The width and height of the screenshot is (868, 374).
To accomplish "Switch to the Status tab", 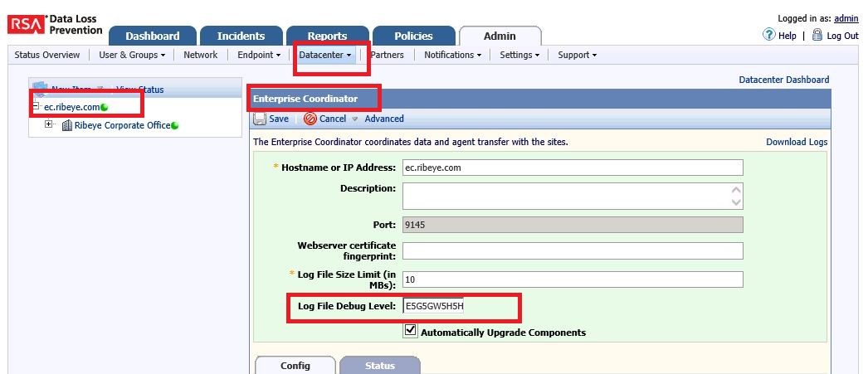I will 380,366.
